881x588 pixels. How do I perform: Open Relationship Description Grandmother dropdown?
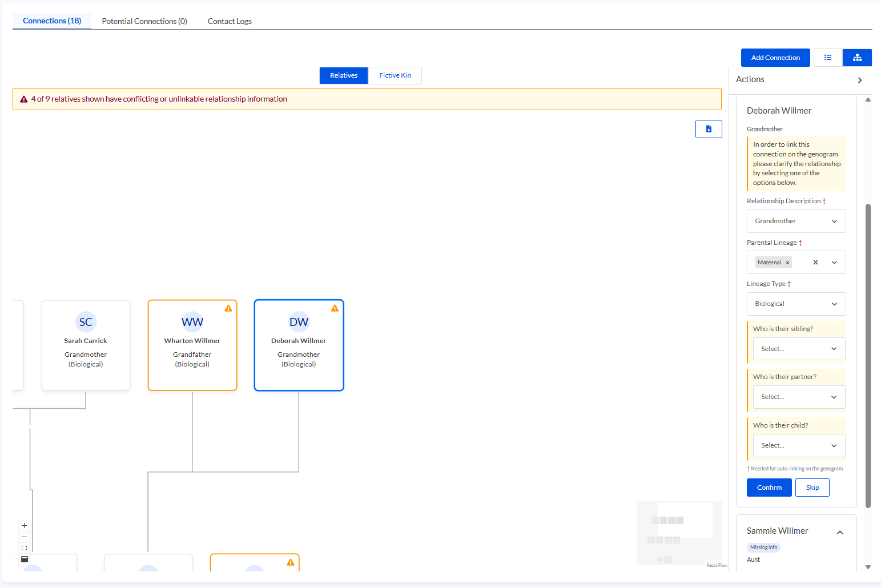pos(796,221)
